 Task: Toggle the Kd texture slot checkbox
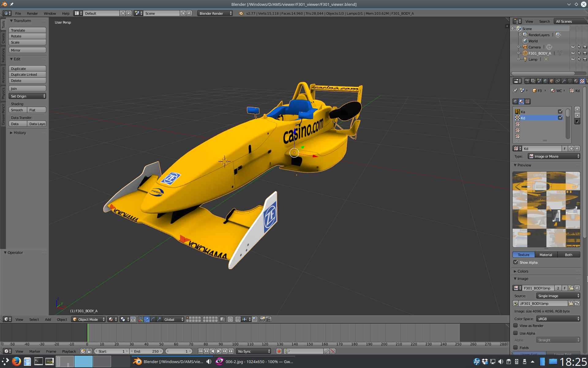coord(560,118)
